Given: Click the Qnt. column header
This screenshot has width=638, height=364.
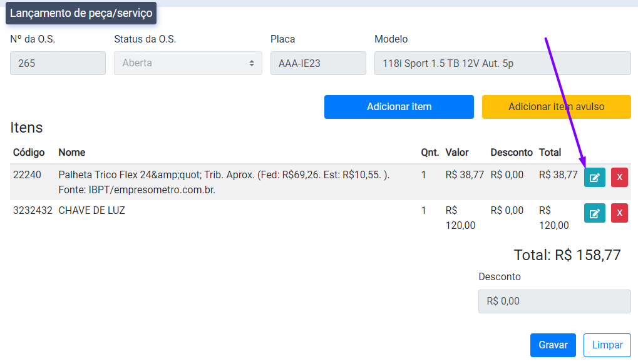Looking at the screenshot, I should pos(430,153).
